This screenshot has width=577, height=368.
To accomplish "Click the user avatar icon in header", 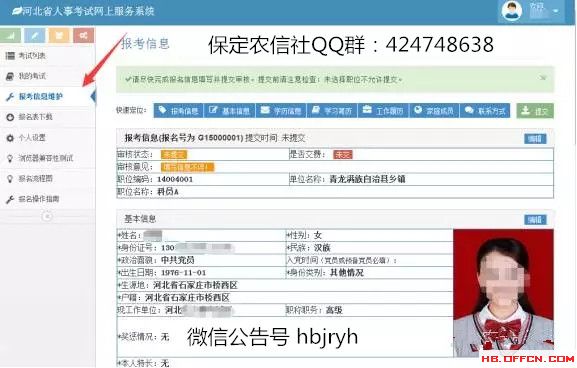I will tap(511, 11).
